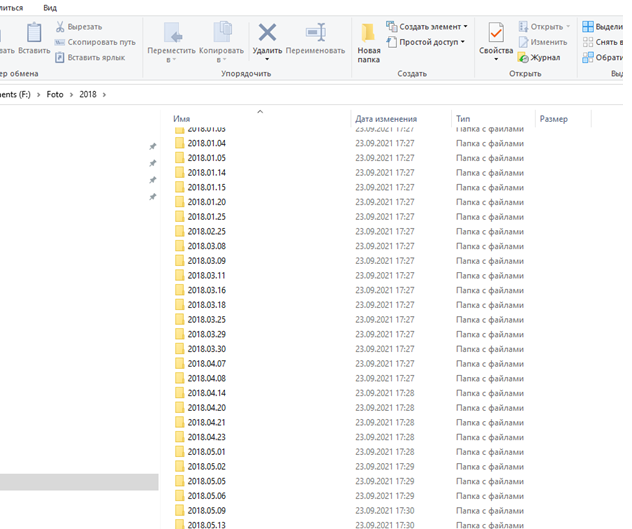Screen dimensions: 632x529
Task: Sort by the Тип column header
Action: click(x=463, y=119)
